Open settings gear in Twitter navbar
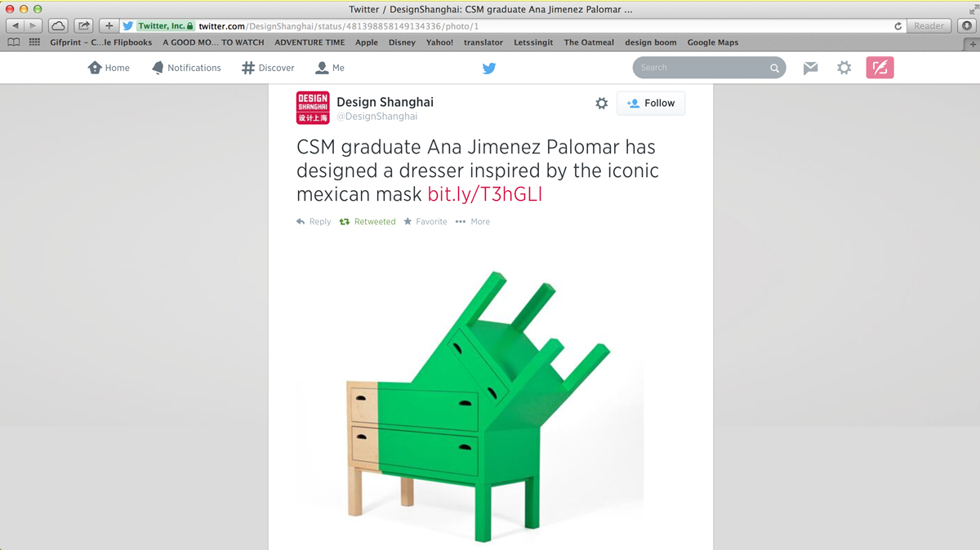Image resolution: width=980 pixels, height=550 pixels. 844,69
